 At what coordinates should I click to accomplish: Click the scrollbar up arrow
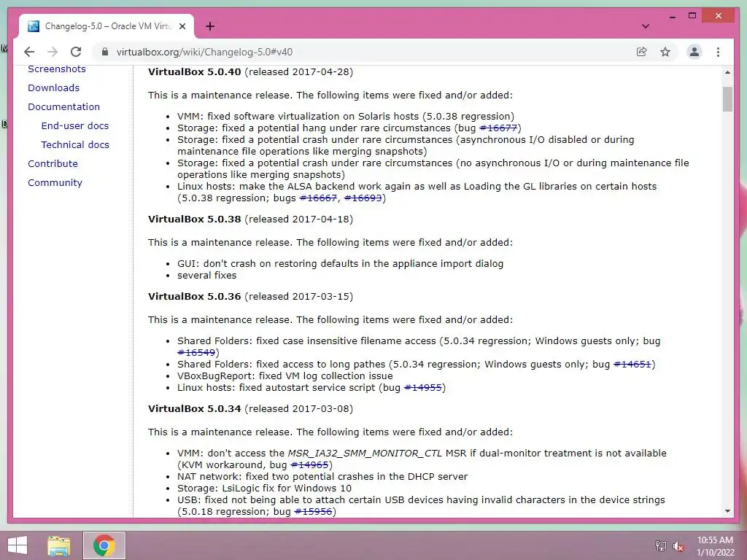tap(727, 72)
